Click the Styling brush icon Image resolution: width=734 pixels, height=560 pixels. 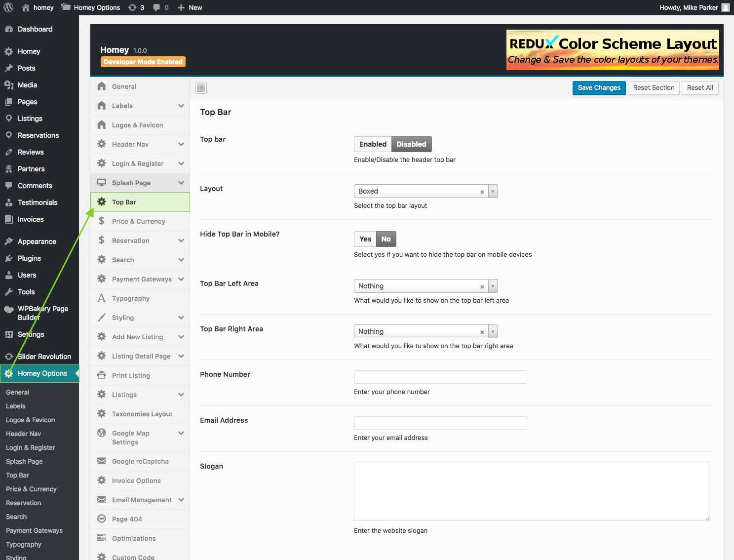(x=101, y=318)
